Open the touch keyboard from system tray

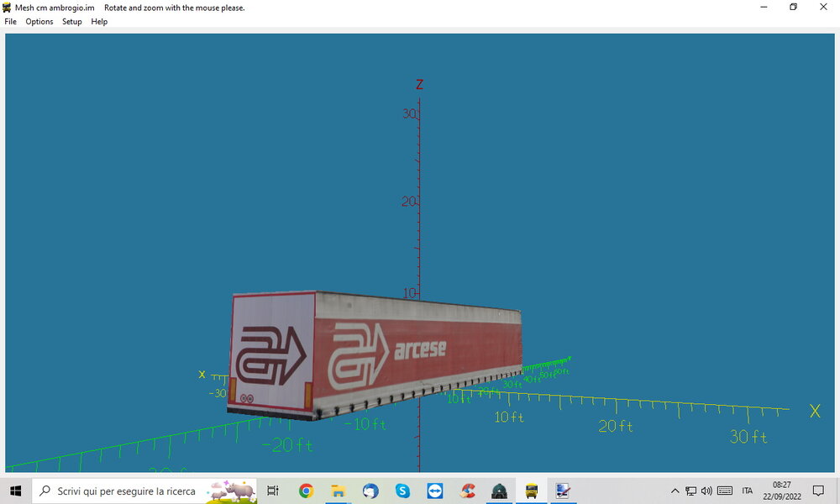coord(725,491)
